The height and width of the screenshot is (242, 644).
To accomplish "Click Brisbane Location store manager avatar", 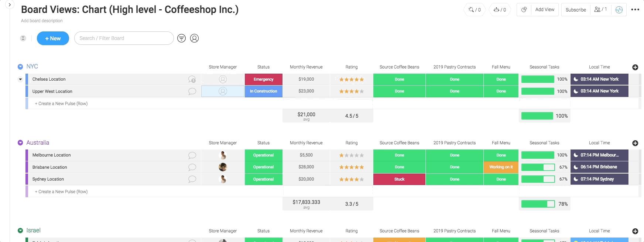I will click(x=223, y=167).
